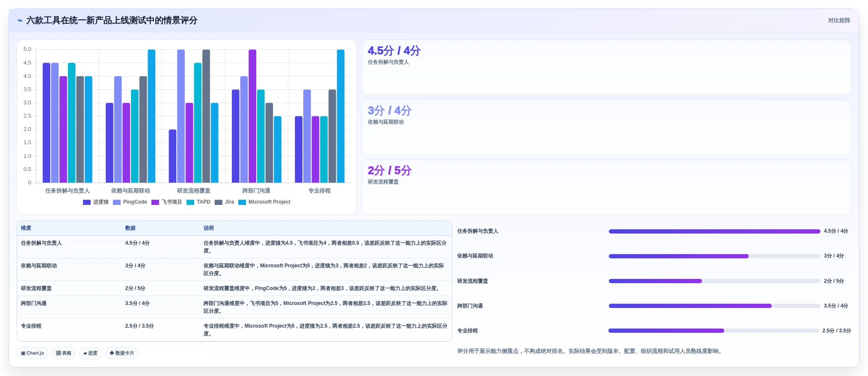Click the 3.5分 / 4分 value beside progress bar
This screenshot has height=376, width=868.
pyautogui.click(x=836, y=306)
